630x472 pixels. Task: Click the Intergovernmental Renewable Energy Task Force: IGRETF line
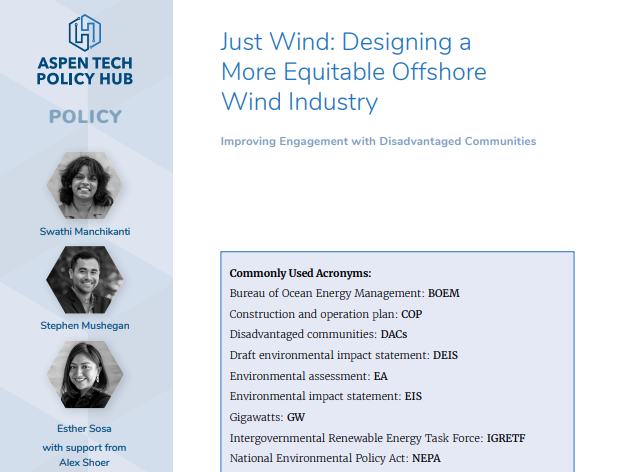(x=378, y=438)
